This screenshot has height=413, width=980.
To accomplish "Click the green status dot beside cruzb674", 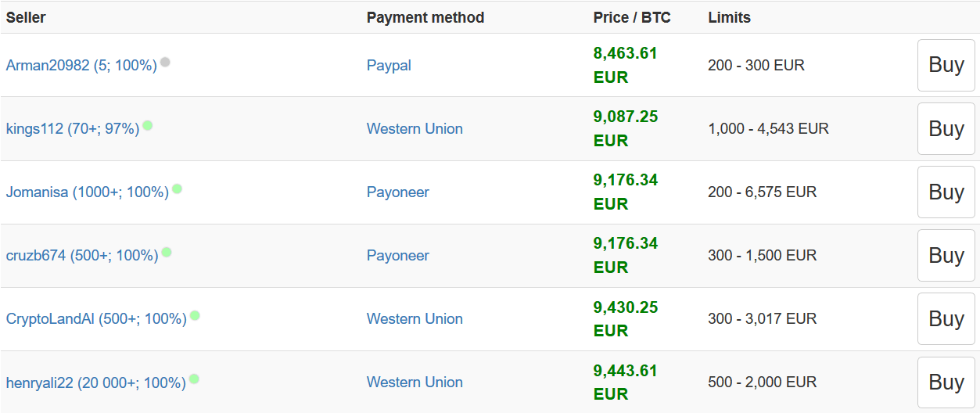I will pyautogui.click(x=167, y=252).
